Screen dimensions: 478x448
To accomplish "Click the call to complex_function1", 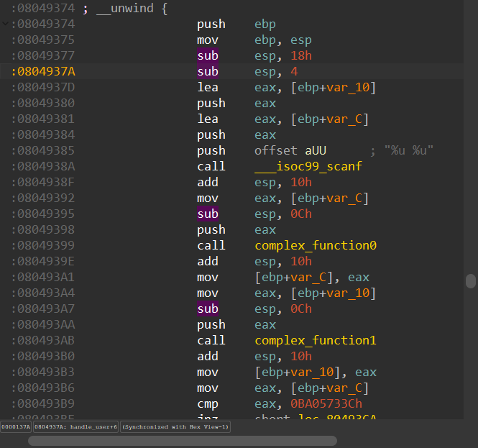I will (x=316, y=340).
